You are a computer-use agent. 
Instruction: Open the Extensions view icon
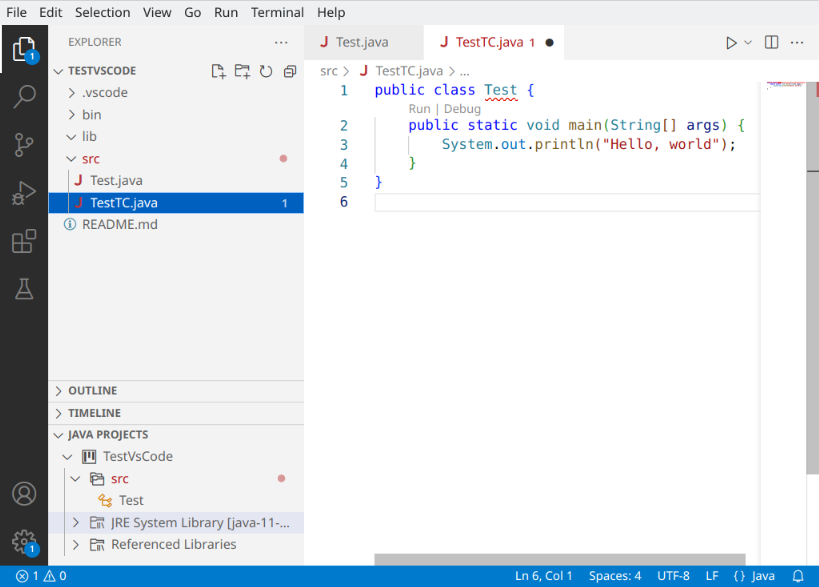pos(24,241)
